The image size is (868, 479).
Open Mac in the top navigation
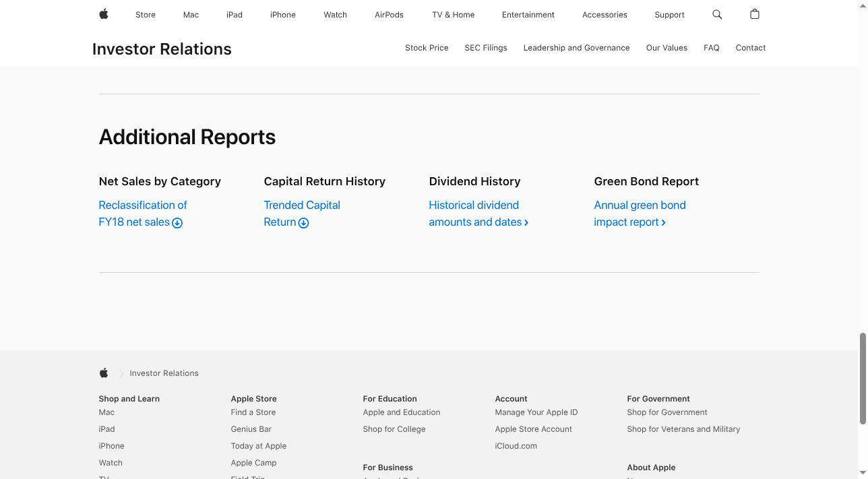pos(191,15)
